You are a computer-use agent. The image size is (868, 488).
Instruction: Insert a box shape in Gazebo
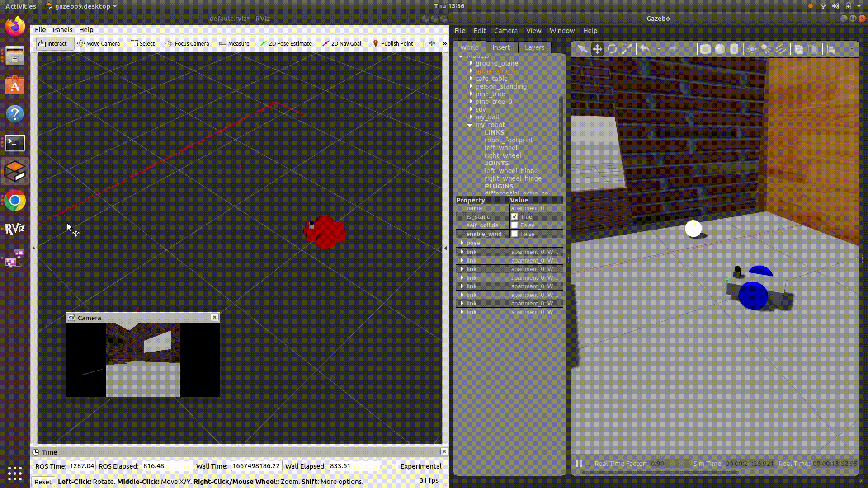[705, 49]
